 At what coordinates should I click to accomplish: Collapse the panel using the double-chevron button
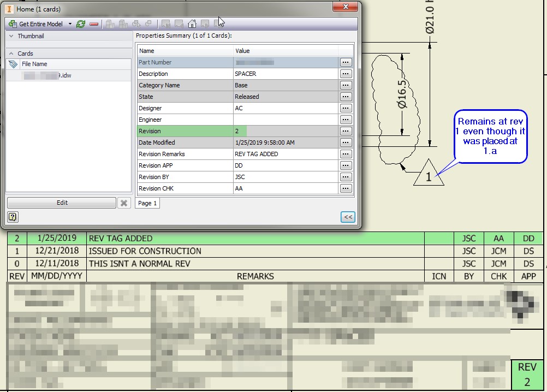[x=348, y=216]
